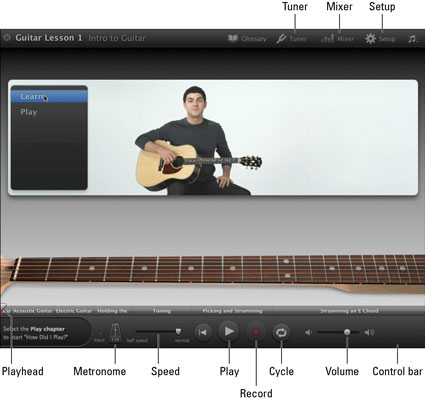Click the speed slider handle
The width and height of the screenshot is (425, 400).
coord(178,331)
